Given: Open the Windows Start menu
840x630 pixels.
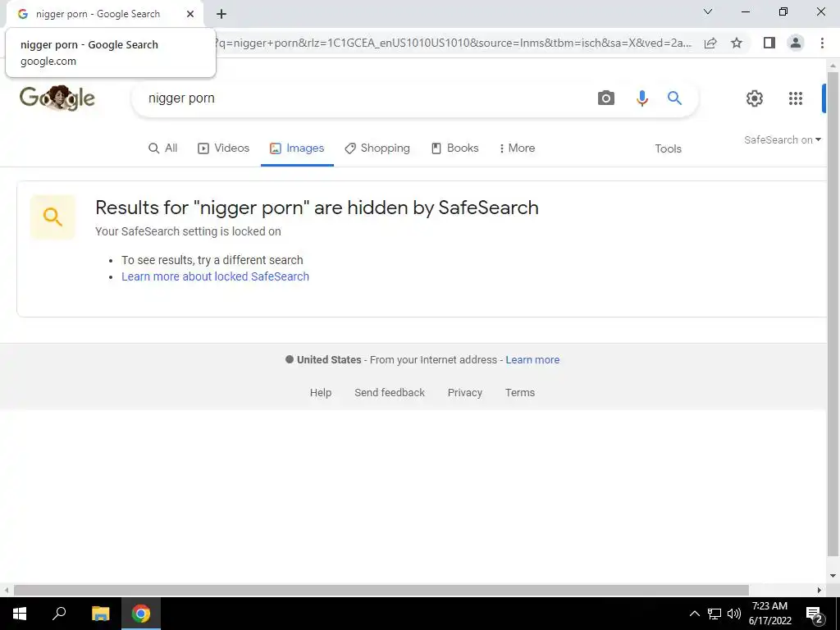Looking at the screenshot, I should [20, 614].
